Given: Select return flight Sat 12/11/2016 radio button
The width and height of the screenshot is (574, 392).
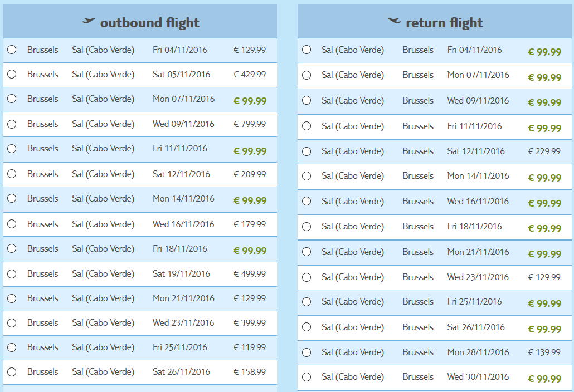Looking at the screenshot, I should click(x=307, y=151).
